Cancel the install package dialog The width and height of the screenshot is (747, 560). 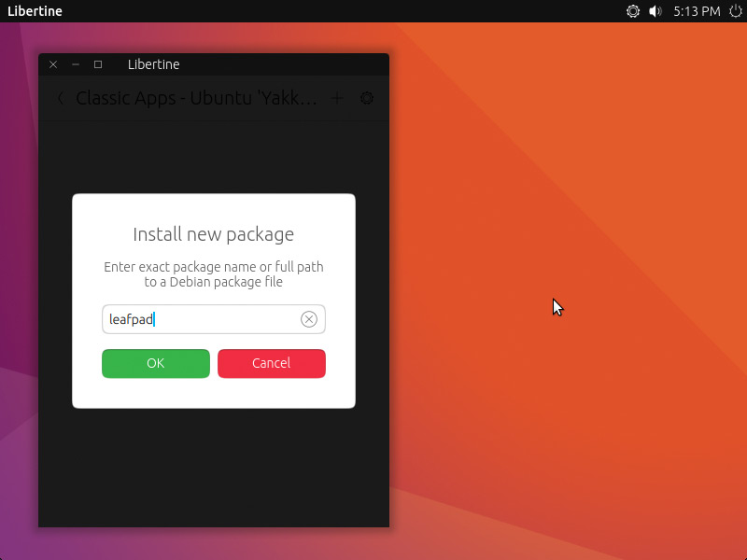[271, 363]
